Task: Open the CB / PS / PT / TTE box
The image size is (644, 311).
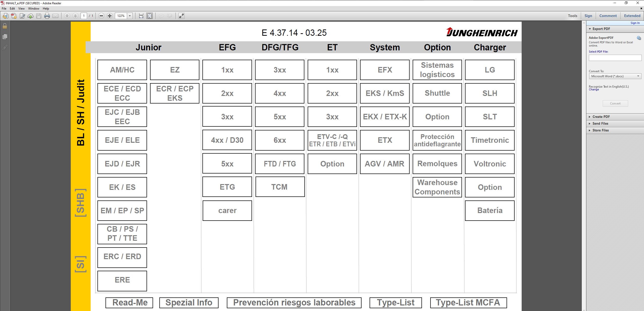Action: [x=122, y=234]
